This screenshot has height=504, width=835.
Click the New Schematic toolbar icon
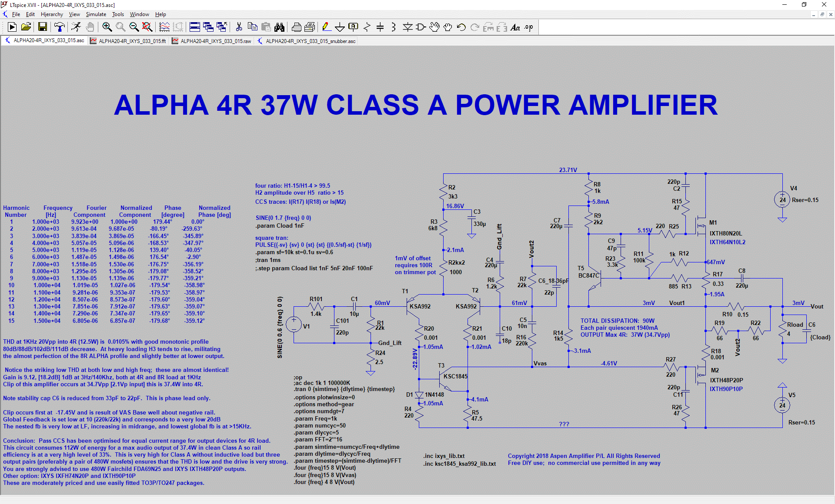(12, 27)
